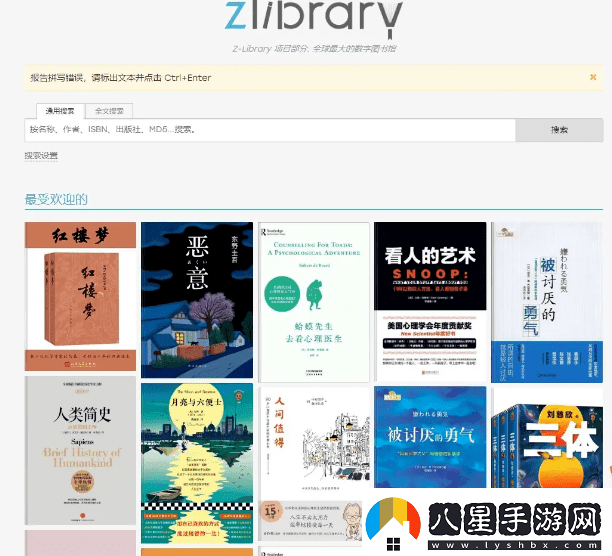Viewport: 612px width, 556px height.
Task: Open the 人间值得 book cover
Action: pos(314,464)
